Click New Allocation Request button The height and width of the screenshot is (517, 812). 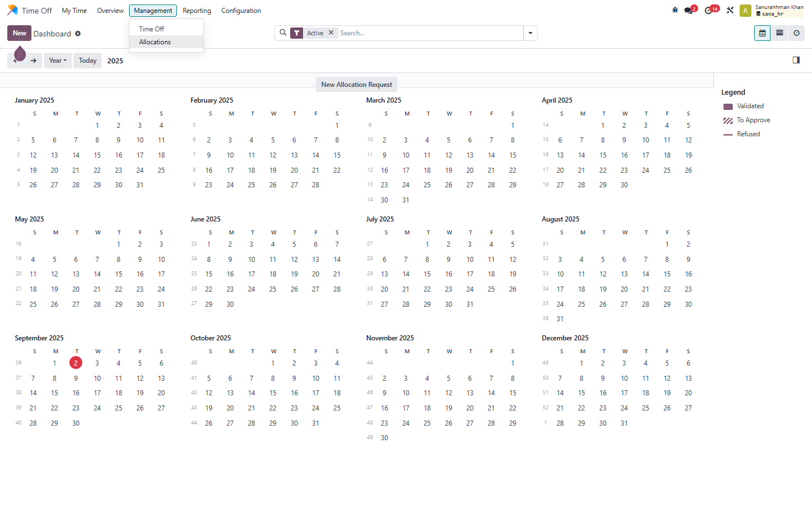[357, 85]
